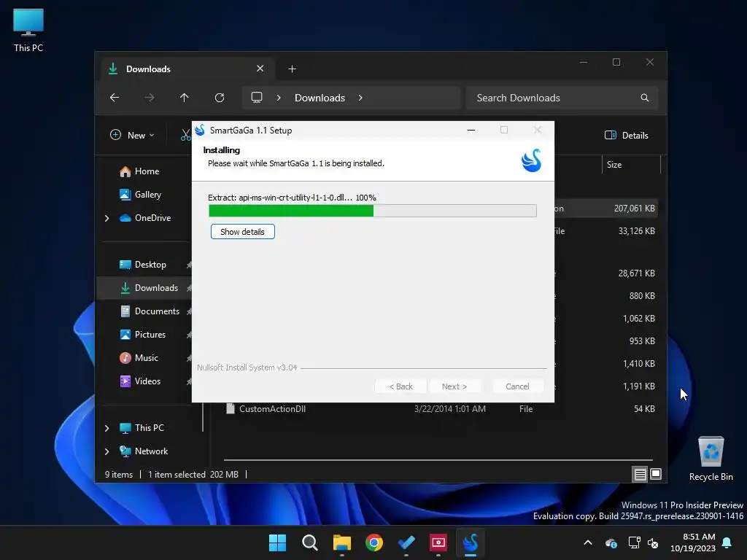The width and height of the screenshot is (747, 560).
Task: Click the blue checkmark app on the taskbar
Action: [406, 542]
